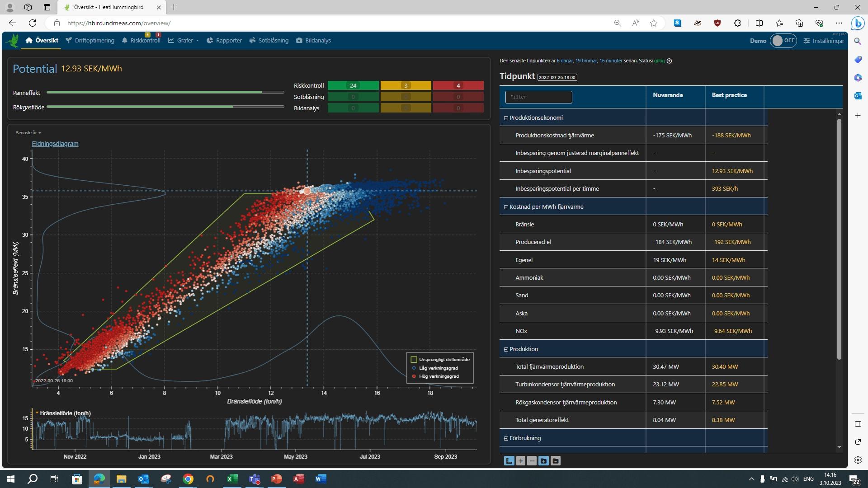Click the red Riskkontroll count 4 box
The width and height of the screenshot is (868, 488).
(458, 85)
